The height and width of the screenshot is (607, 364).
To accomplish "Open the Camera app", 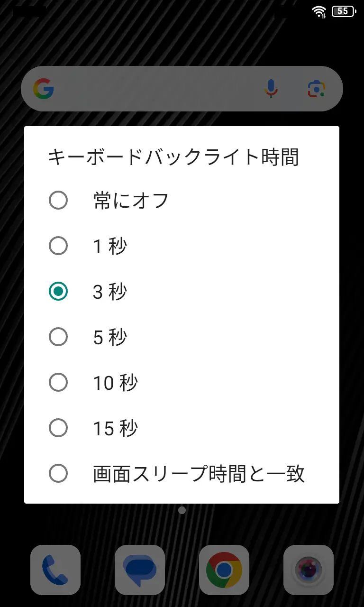I will (308, 570).
